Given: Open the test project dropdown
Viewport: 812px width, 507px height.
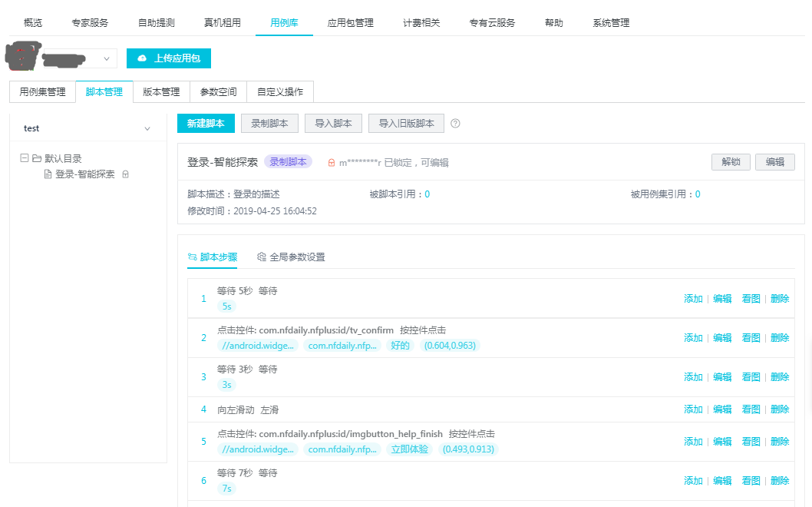Looking at the screenshot, I should click(x=147, y=129).
